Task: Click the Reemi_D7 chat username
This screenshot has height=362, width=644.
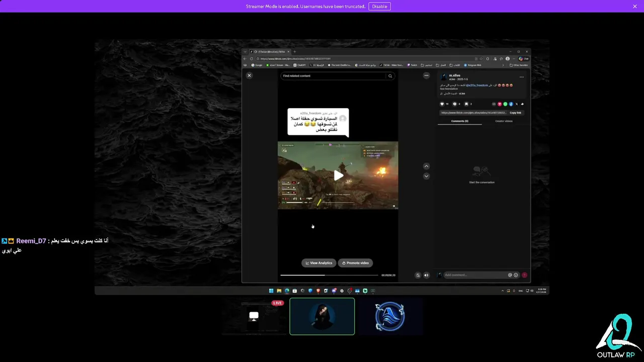Action: (31, 241)
